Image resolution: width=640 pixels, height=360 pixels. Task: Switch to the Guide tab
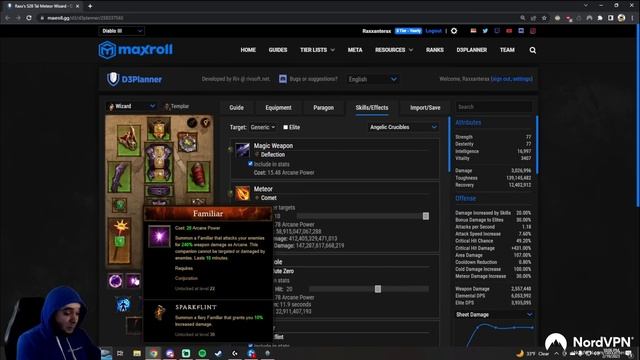click(236, 108)
